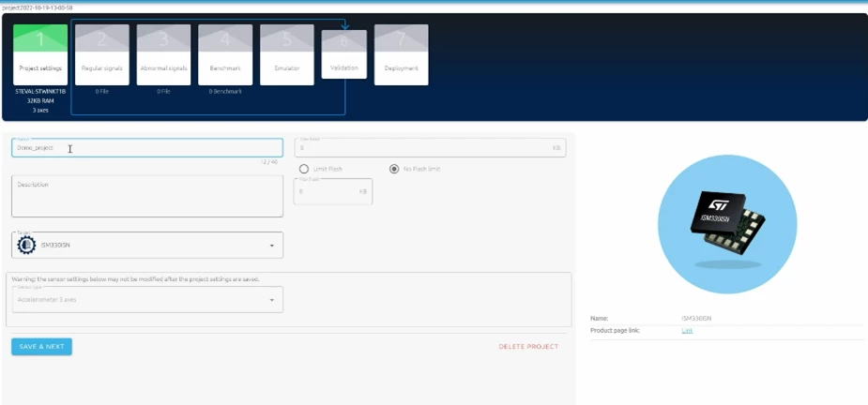This screenshot has height=405, width=868.
Task: Open step 7 Deployment card
Action: (401, 54)
